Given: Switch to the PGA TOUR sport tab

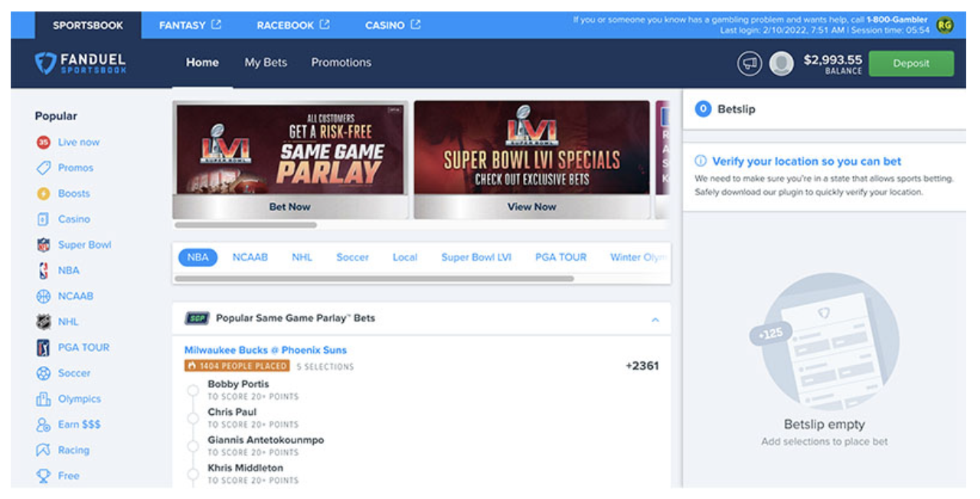Looking at the screenshot, I should (560, 257).
